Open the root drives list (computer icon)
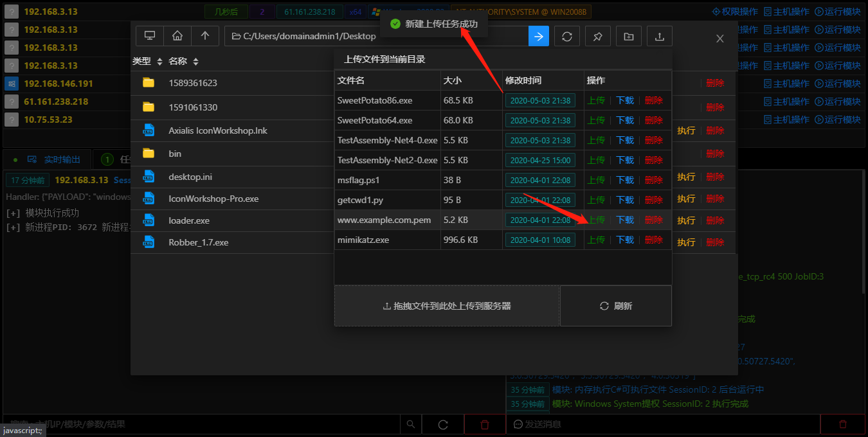Image resolution: width=868 pixels, height=437 pixels. click(150, 37)
